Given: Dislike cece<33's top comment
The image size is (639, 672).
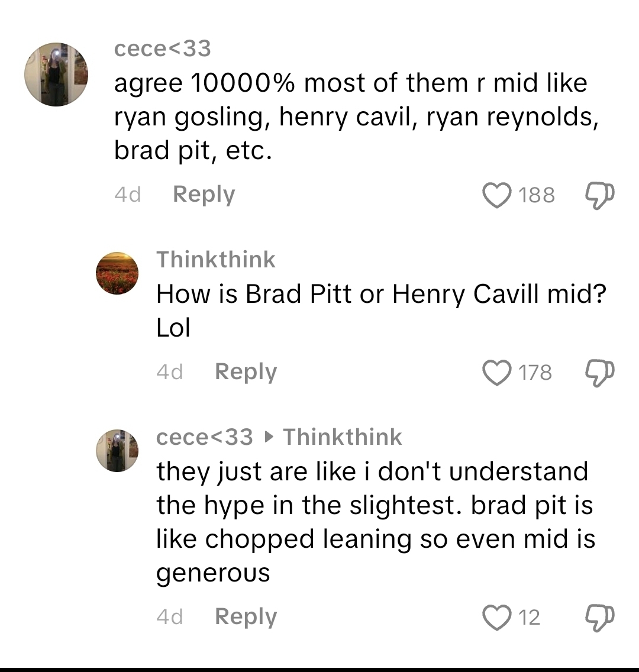Looking at the screenshot, I should 599,195.
